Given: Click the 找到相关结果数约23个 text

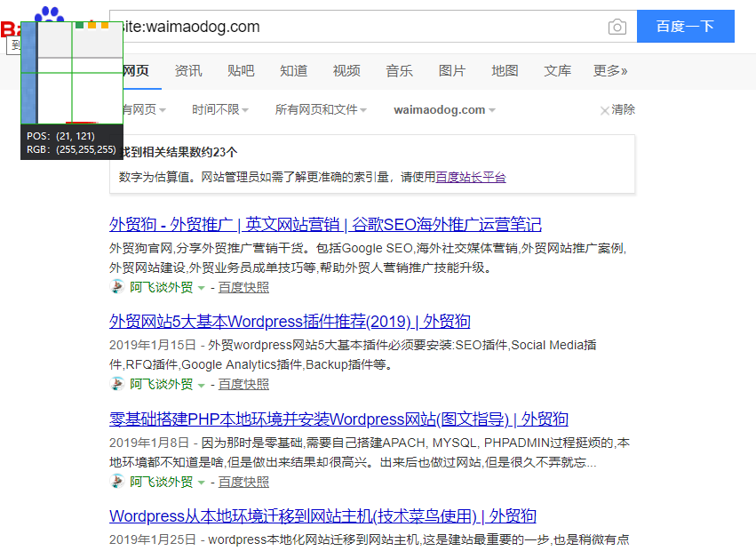Looking at the screenshot, I should pyautogui.click(x=179, y=153).
